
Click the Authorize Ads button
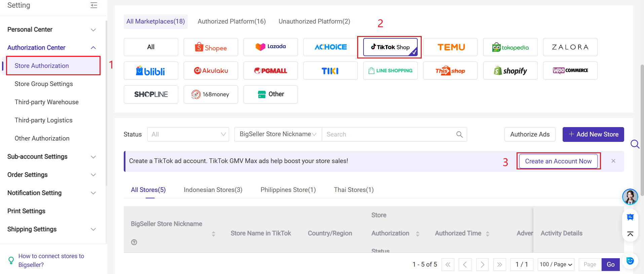pyautogui.click(x=530, y=134)
